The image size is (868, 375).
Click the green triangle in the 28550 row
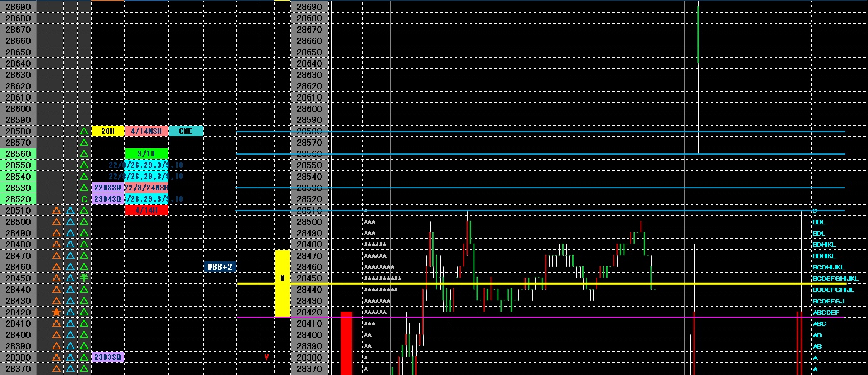click(84, 165)
